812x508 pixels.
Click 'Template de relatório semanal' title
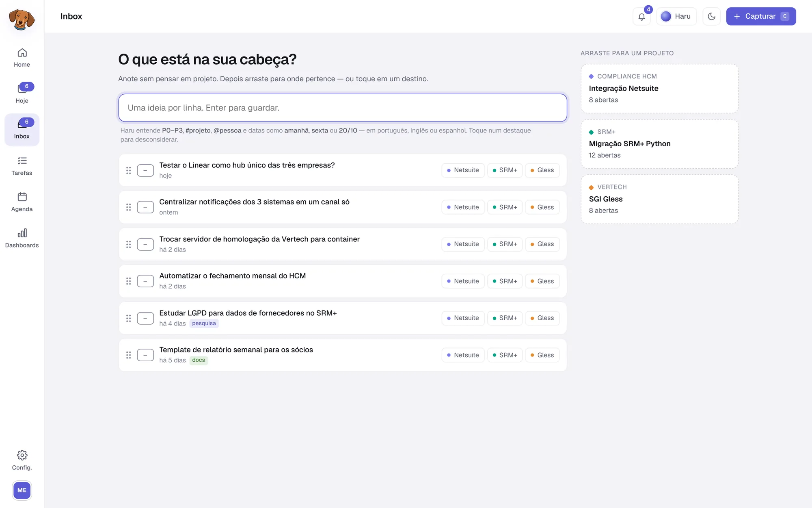[236, 350]
